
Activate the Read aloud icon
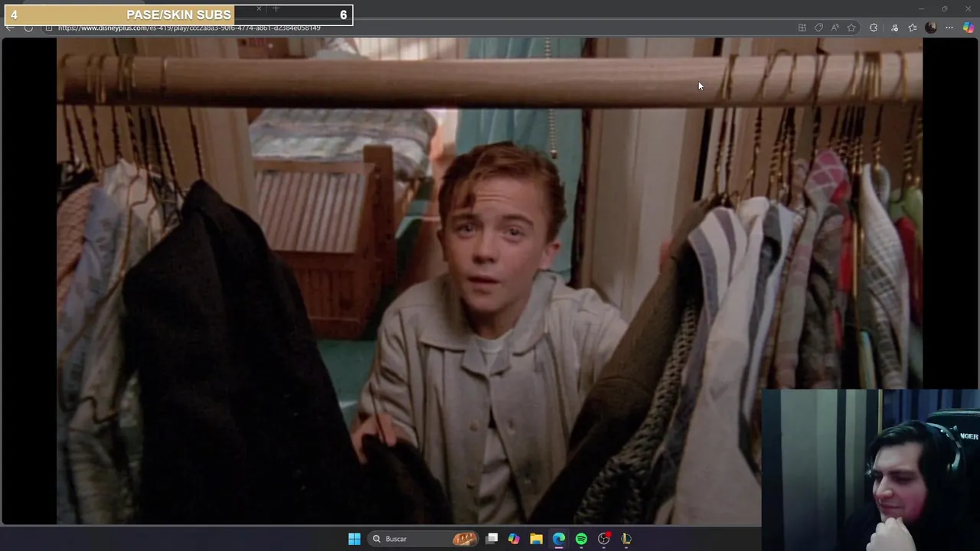(x=835, y=28)
